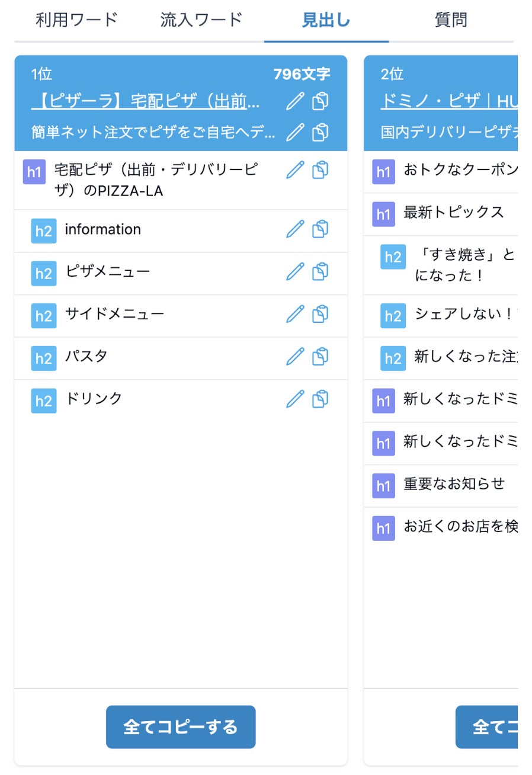
Task: Click pencil icon for information heading
Action: (295, 229)
